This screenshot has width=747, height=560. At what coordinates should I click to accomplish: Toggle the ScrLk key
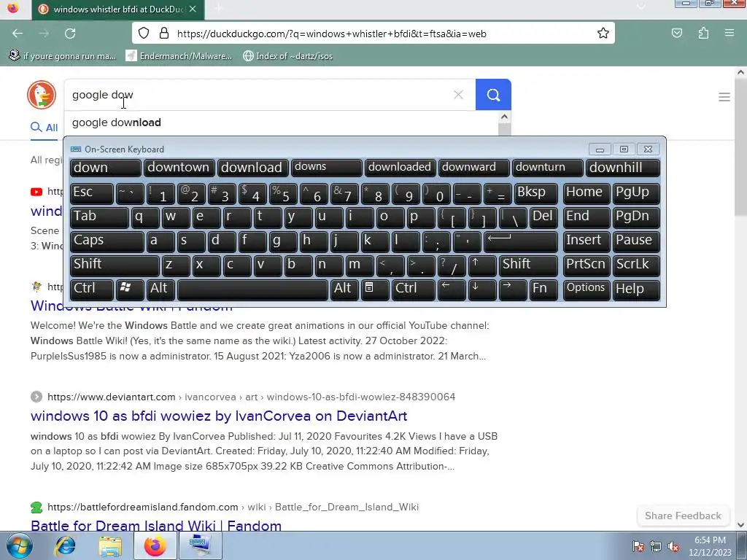pos(636,265)
